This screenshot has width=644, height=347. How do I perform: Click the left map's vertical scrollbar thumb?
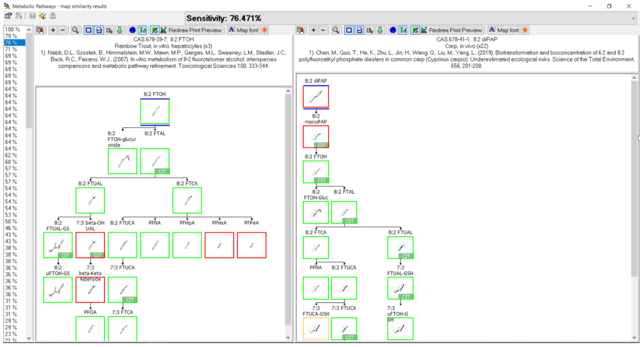click(288, 210)
